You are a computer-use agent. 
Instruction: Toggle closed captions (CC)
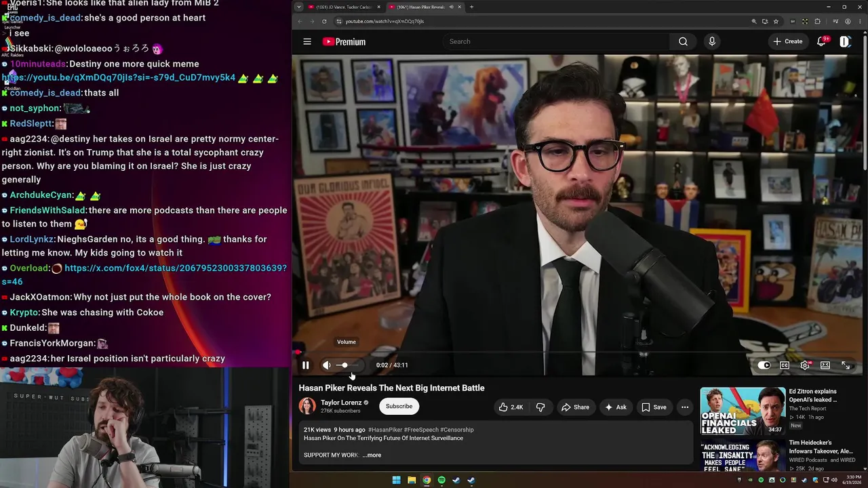pyautogui.click(x=785, y=365)
